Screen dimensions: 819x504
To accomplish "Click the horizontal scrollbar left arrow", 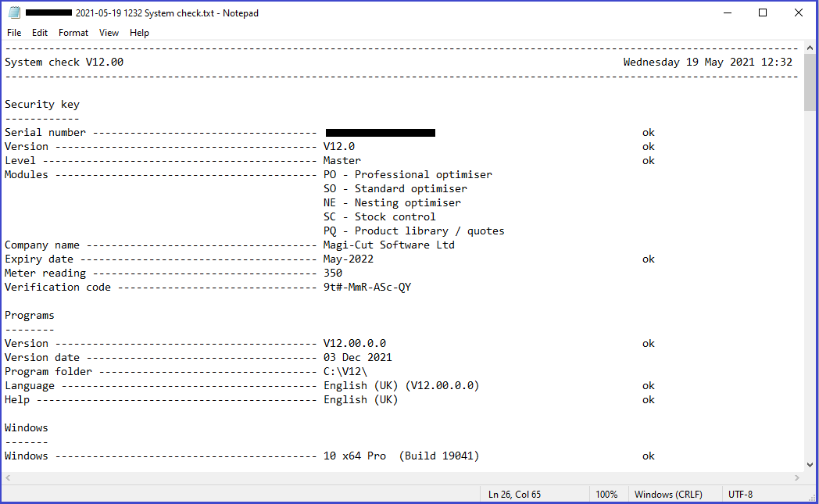I will 8,477.
